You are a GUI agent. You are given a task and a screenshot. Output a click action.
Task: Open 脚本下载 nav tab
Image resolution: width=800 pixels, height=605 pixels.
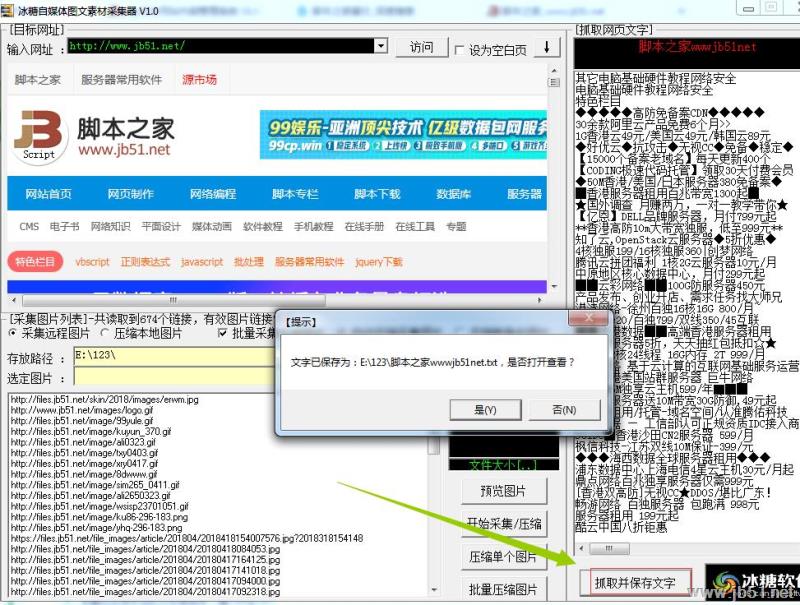click(377, 194)
